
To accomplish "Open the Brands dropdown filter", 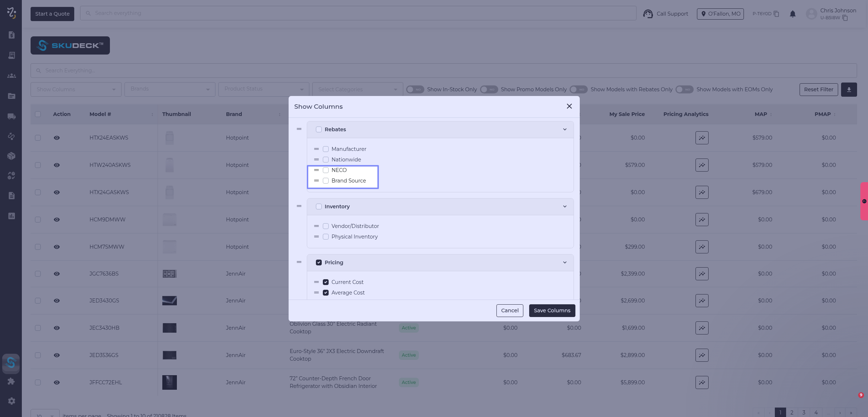I will tap(170, 89).
